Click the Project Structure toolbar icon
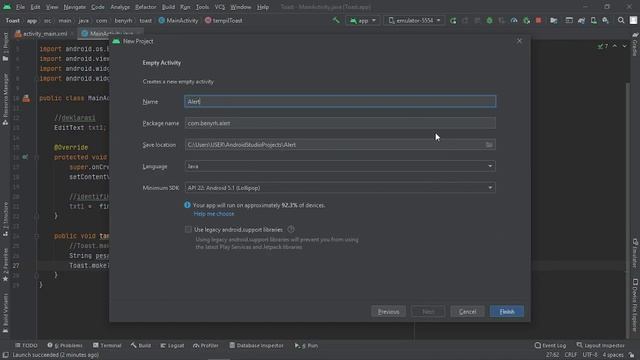The width and height of the screenshot is (640, 360). [553, 20]
